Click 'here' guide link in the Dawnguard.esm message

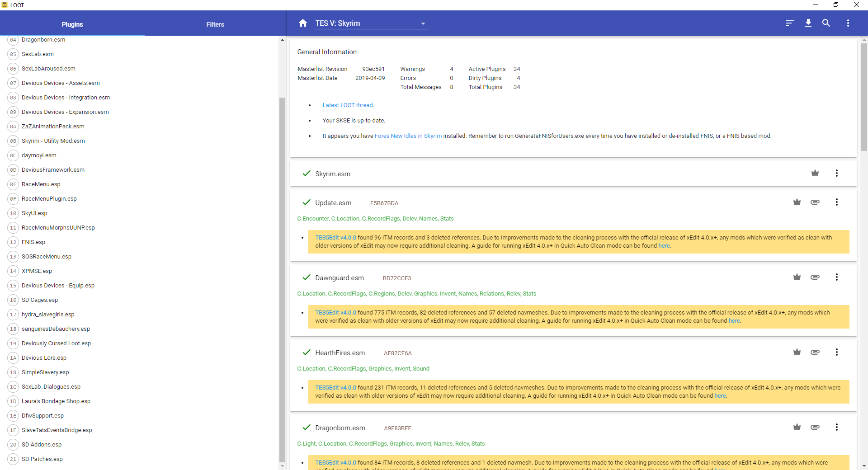(734, 321)
